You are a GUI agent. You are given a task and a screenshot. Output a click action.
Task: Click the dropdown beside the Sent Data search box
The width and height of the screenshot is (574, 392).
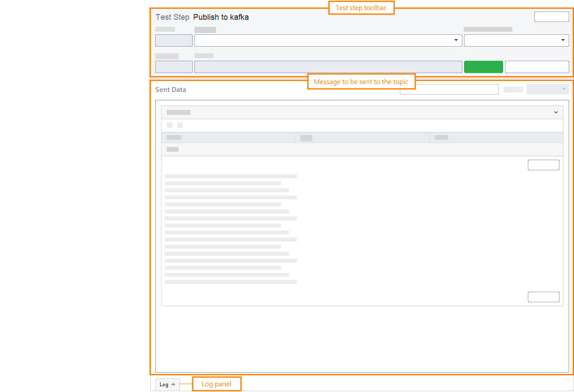548,89
